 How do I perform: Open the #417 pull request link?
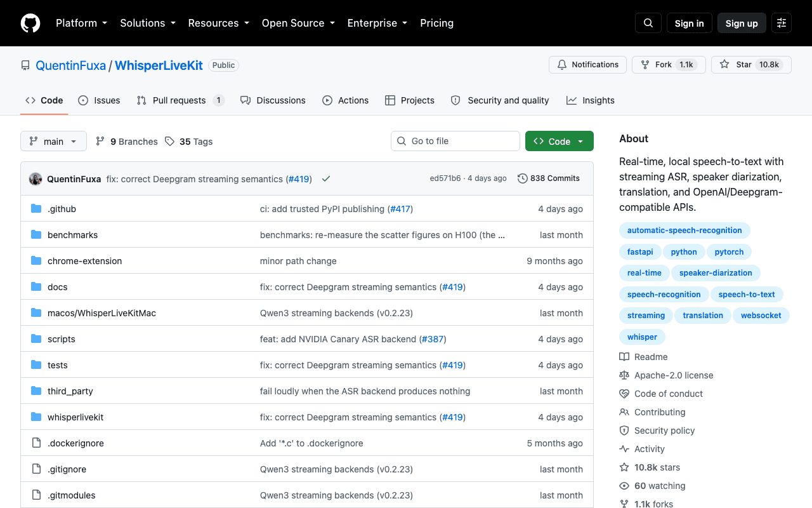click(x=400, y=209)
